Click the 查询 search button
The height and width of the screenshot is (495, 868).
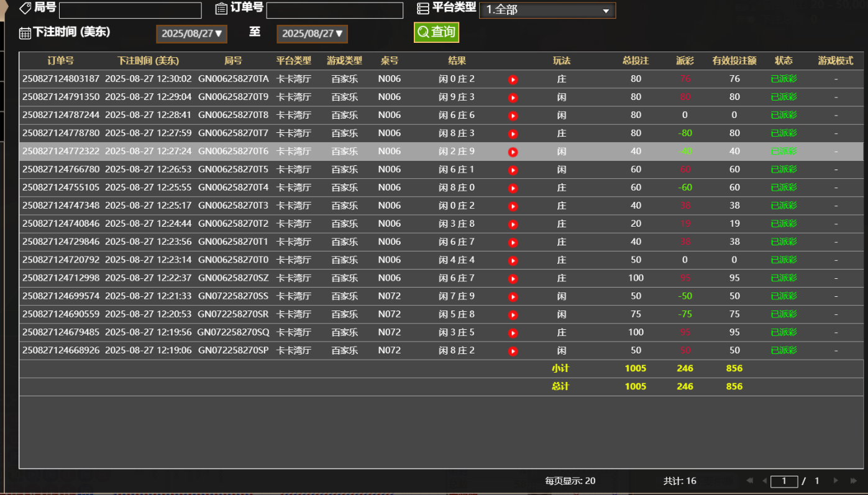436,32
